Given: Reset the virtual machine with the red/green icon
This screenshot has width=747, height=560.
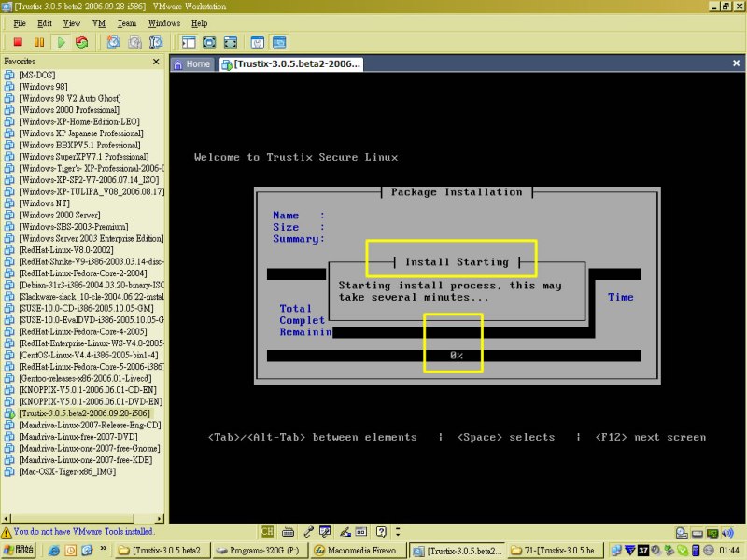Looking at the screenshot, I should (82, 42).
